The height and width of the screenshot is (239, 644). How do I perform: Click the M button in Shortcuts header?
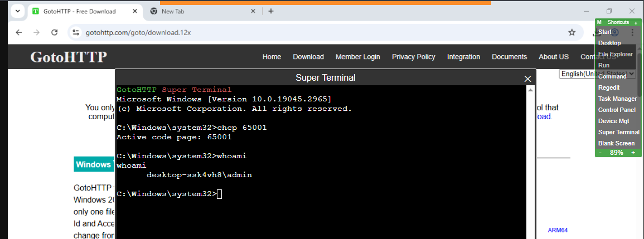click(x=599, y=22)
